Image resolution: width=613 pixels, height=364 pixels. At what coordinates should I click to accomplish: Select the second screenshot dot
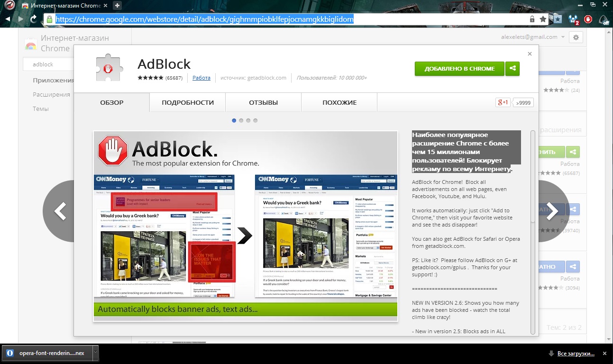(241, 120)
